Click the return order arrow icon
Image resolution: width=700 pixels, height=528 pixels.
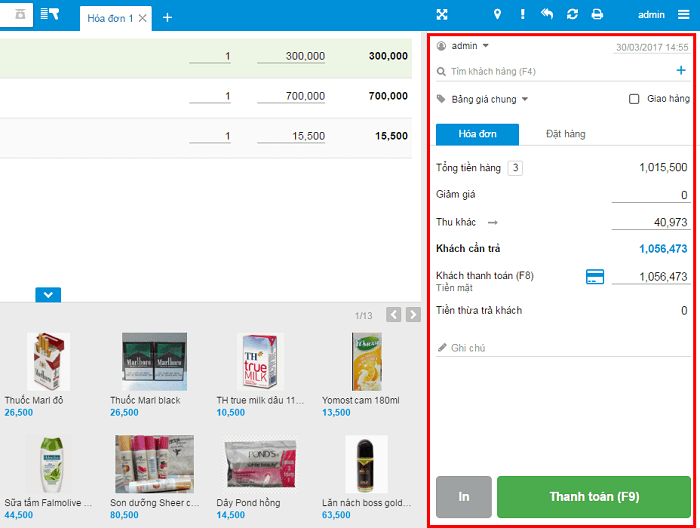click(x=547, y=15)
